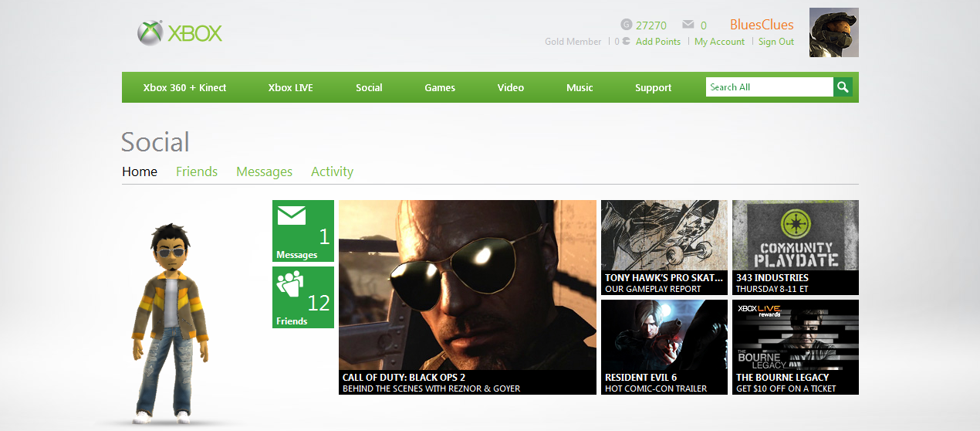Click the Gold Member label
Screen dimensions: 980x431
(x=573, y=42)
